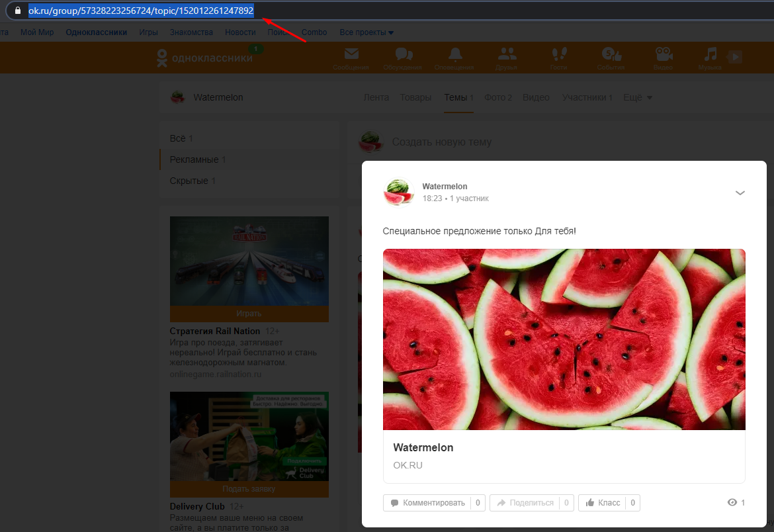Click the Watermelon group avatar in header
Viewport: 774px width, 532px height.
tap(178, 97)
